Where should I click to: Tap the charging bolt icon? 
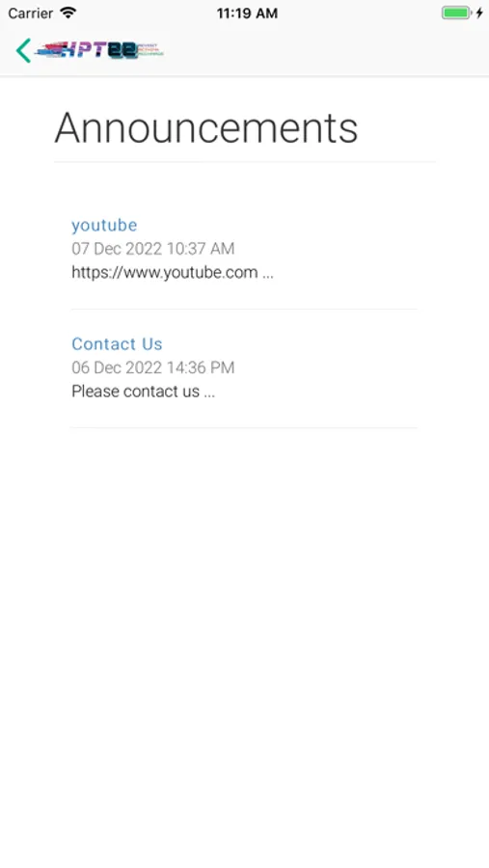click(479, 13)
